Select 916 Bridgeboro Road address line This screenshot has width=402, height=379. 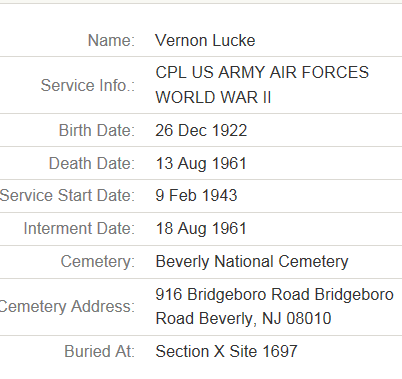[275, 295]
